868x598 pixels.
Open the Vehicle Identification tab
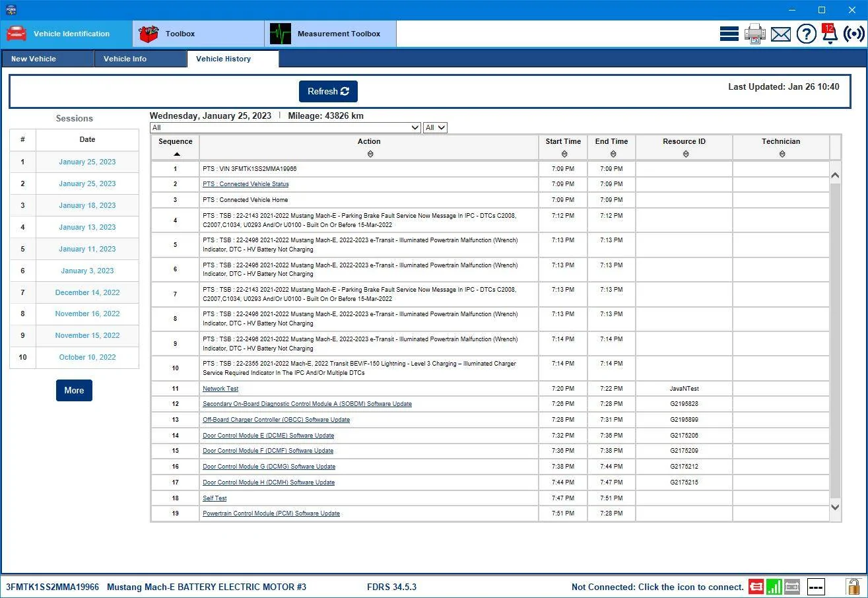(x=66, y=34)
